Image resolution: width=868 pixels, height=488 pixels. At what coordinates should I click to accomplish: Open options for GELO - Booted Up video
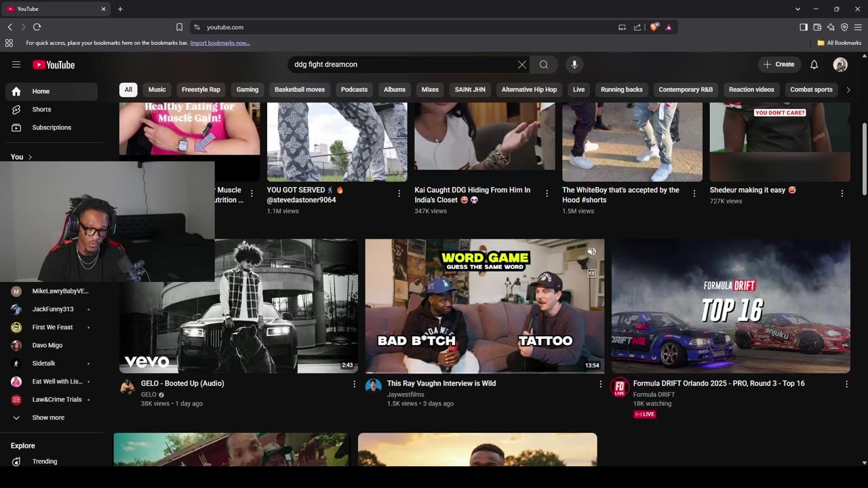pyautogui.click(x=354, y=384)
